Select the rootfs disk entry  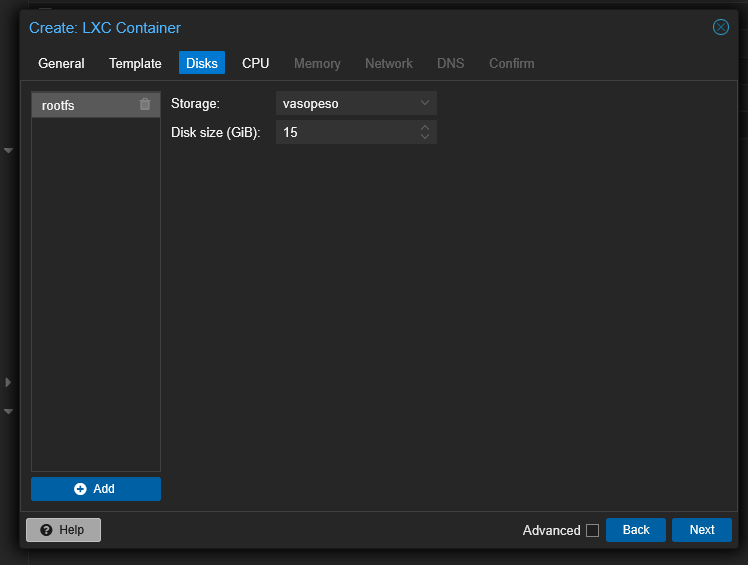tap(96, 105)
